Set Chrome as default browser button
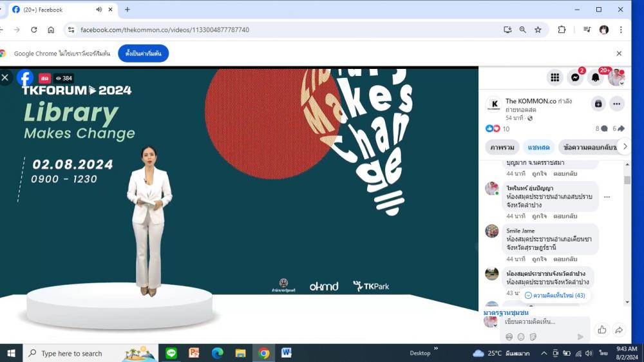Image resolution: width=644 pixels, height=362 pixels. [x=144, y=53]
